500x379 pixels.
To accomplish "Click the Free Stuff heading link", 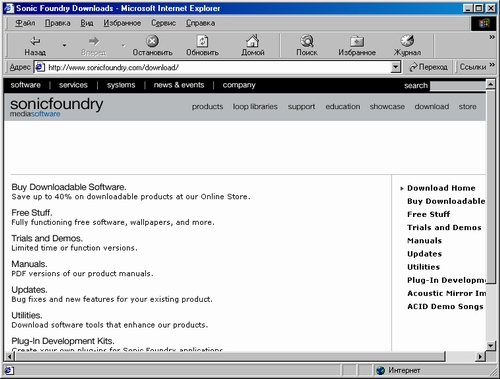I will (x=32, y=213).
